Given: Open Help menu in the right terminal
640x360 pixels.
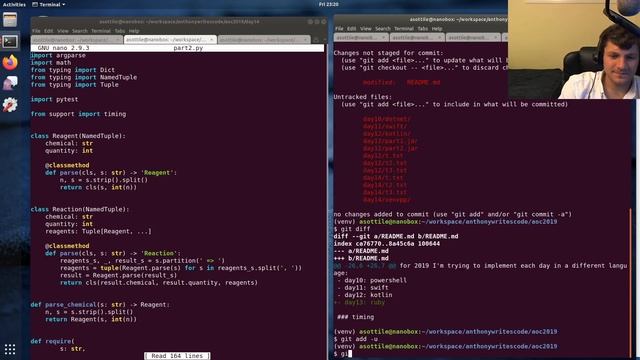Looking at the screenshot, I should pos(437,29).
